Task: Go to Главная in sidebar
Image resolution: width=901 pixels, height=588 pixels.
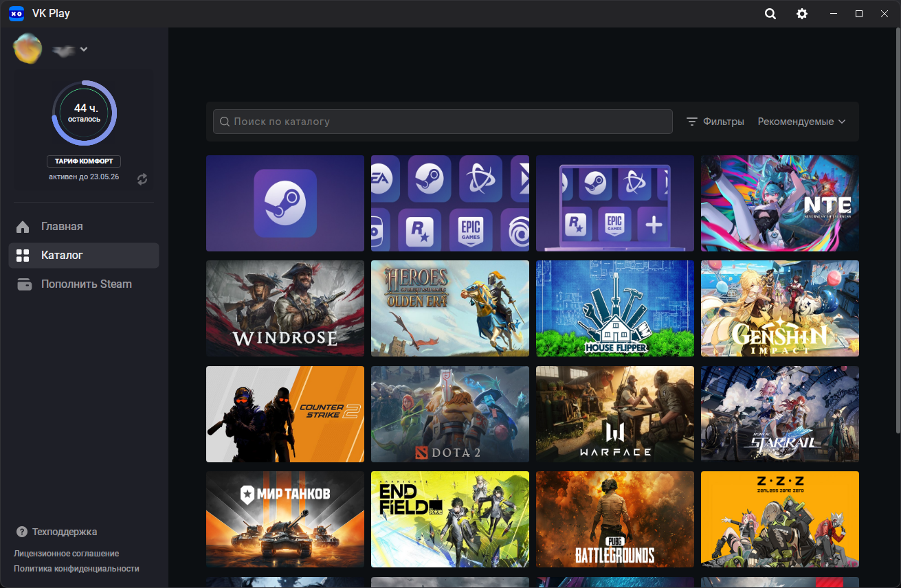Action: (84, 227)
